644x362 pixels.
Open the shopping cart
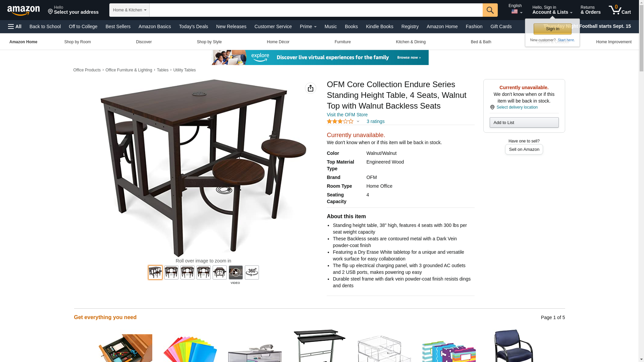click(620, 10)
